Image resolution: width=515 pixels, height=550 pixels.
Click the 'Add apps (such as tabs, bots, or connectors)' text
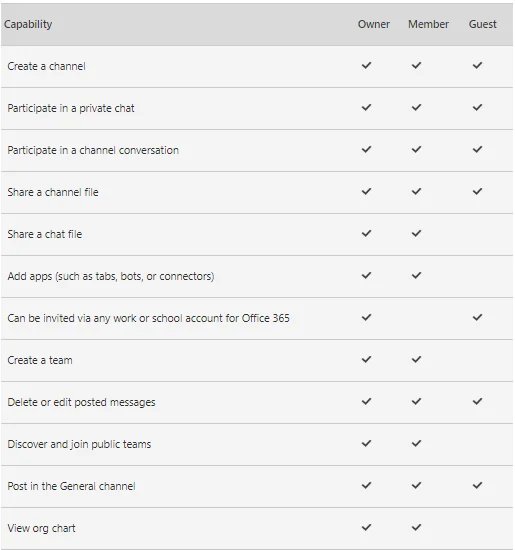point(111,276)
